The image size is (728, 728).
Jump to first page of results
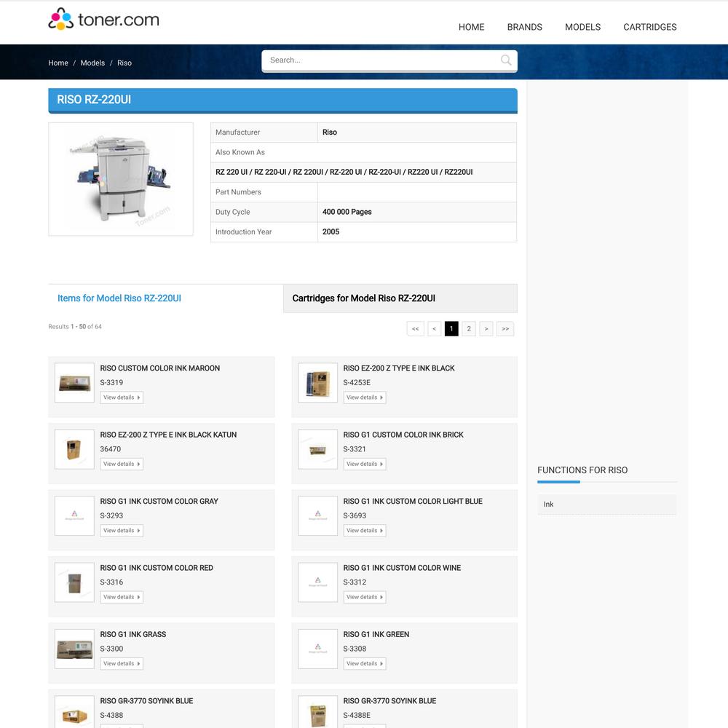tap(416, 329)
